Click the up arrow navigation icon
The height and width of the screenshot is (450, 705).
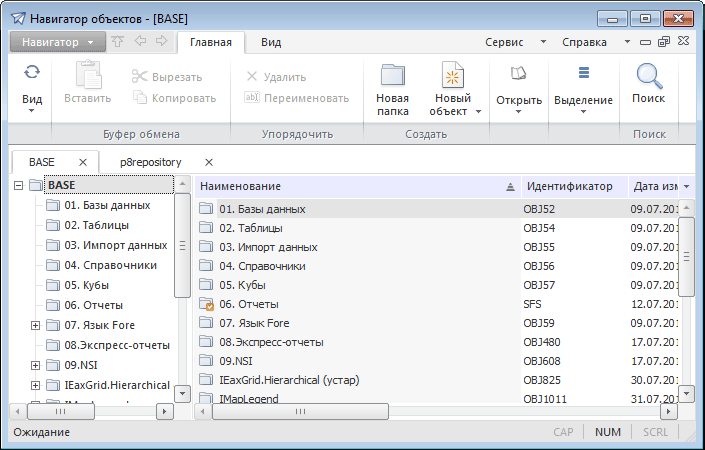[x=118, y=42]
